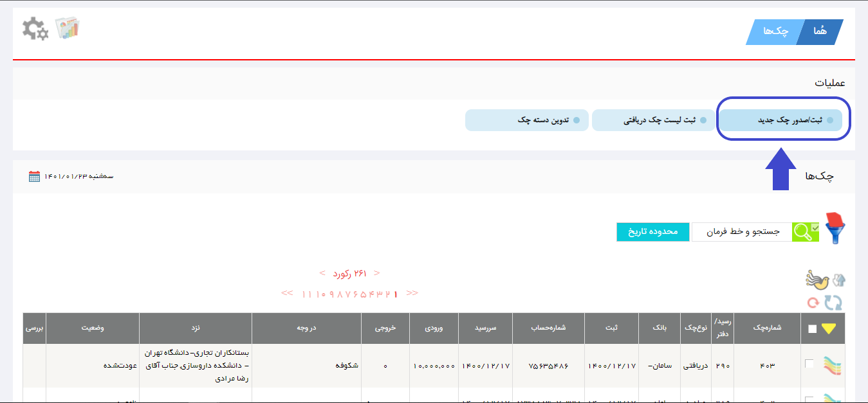Tick the checkbox for check ۴۰۳ row
The image size is (868, 403).
(x=809, y=364)
